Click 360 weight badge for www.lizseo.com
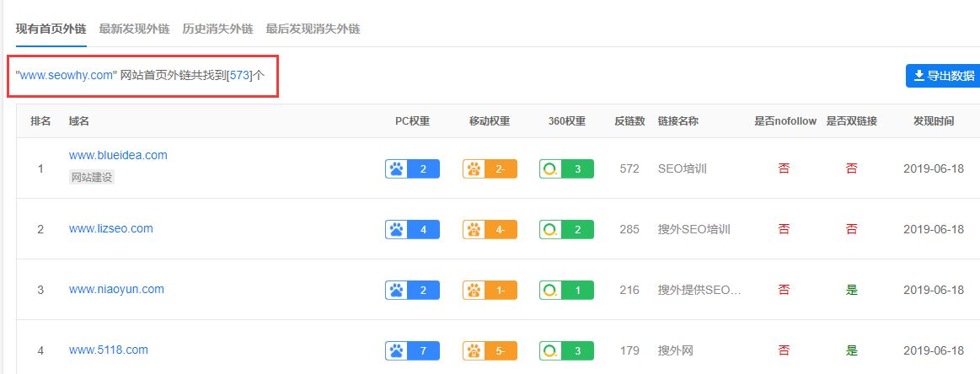Image resolution: width=980 pixels, height=374 pixels. (x=567, y=229)
